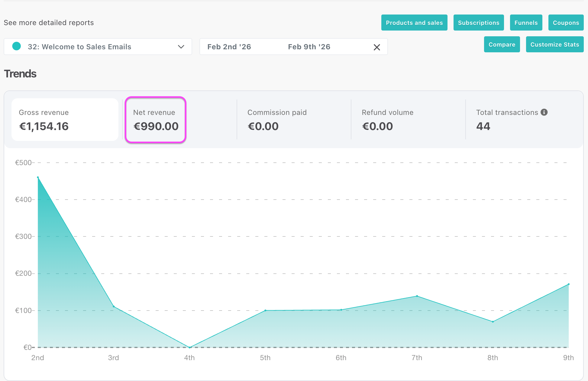The height and width of the screenshot is (381, 588).
Task: Click the teal circle in the funnel selector
Action: coord(17,46)
